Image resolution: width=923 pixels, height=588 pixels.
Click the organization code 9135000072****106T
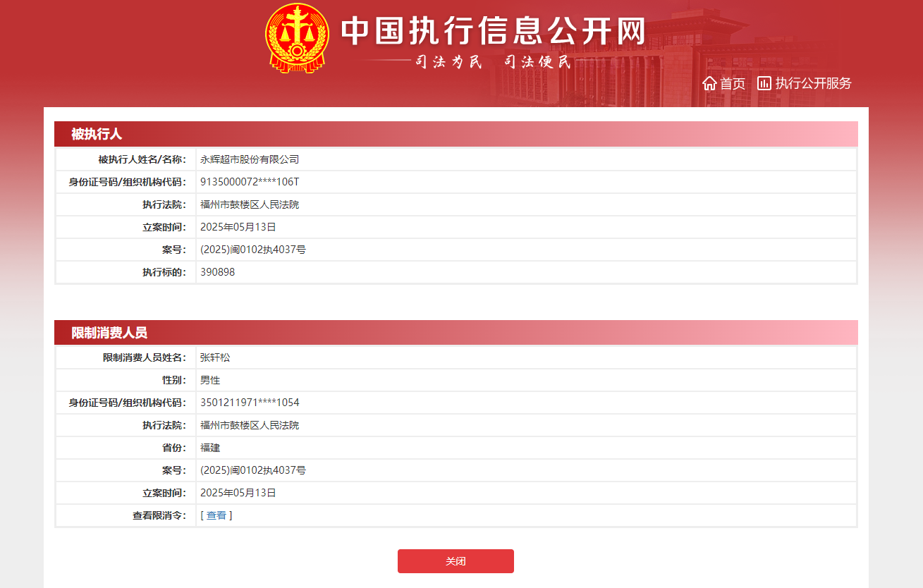tap(250, 182)
